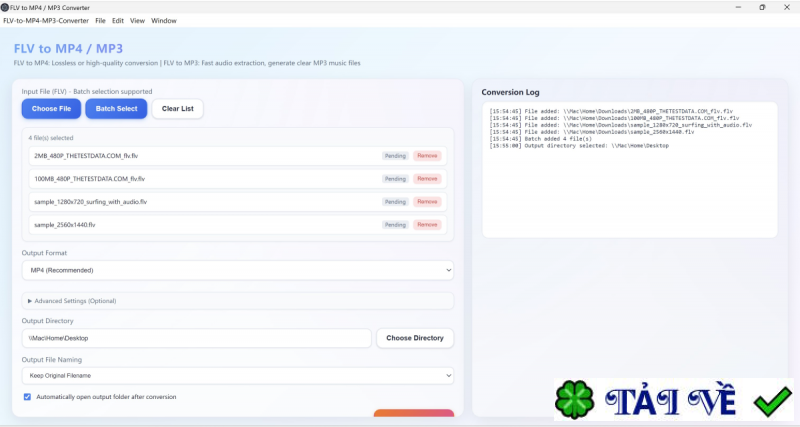Click the Batch Select button
800x427 pixels.
[116, 109]
